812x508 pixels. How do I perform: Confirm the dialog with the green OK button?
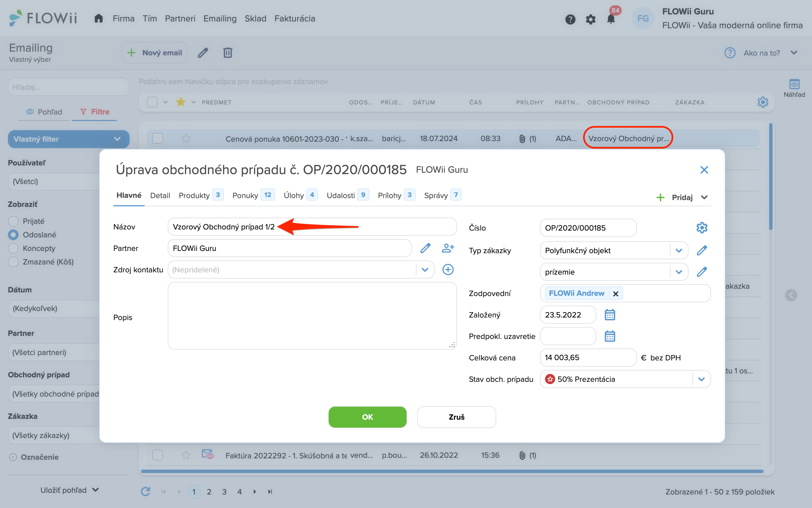[x=367, y=417]
